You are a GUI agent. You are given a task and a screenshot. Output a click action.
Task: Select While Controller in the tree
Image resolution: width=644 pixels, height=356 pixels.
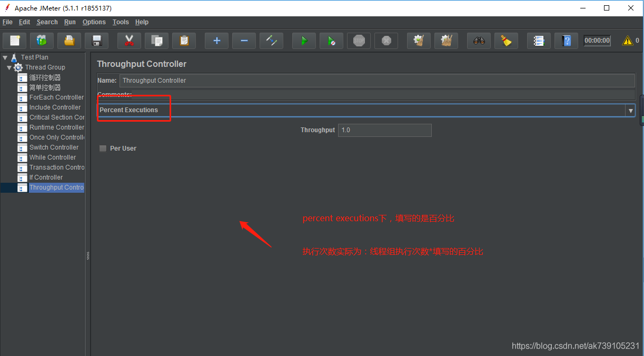pyautogui.click(x=53, y=157)
